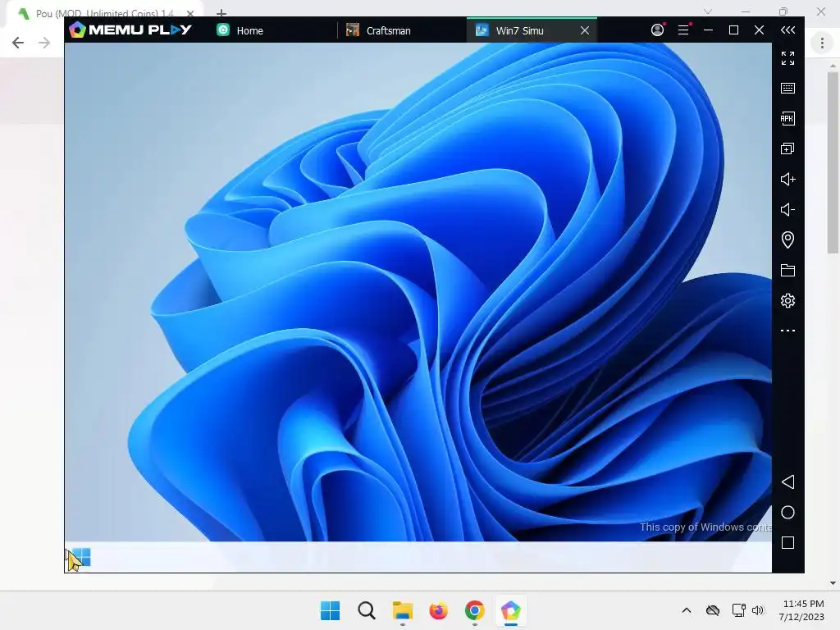Open a new browser tab with the plus

pos(221,12)
